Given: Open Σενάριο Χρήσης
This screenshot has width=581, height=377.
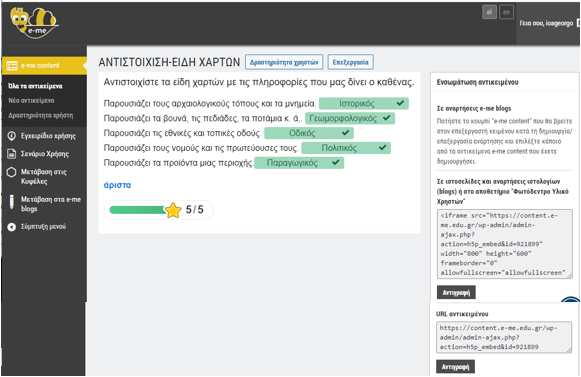Looking at the screenshot, I should [44, 153].
